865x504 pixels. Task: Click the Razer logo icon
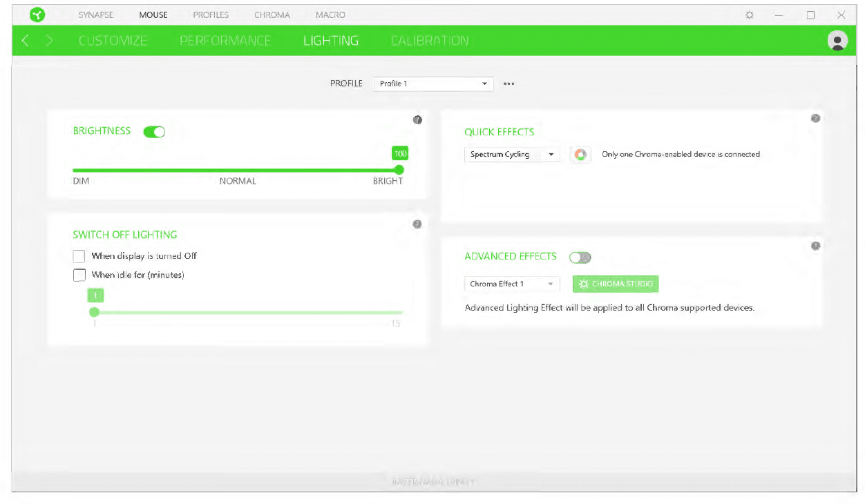pos(37,14)
